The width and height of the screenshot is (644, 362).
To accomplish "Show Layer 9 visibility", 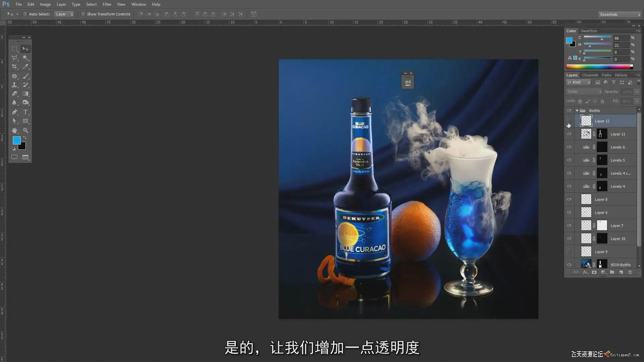I will [569, 252].
